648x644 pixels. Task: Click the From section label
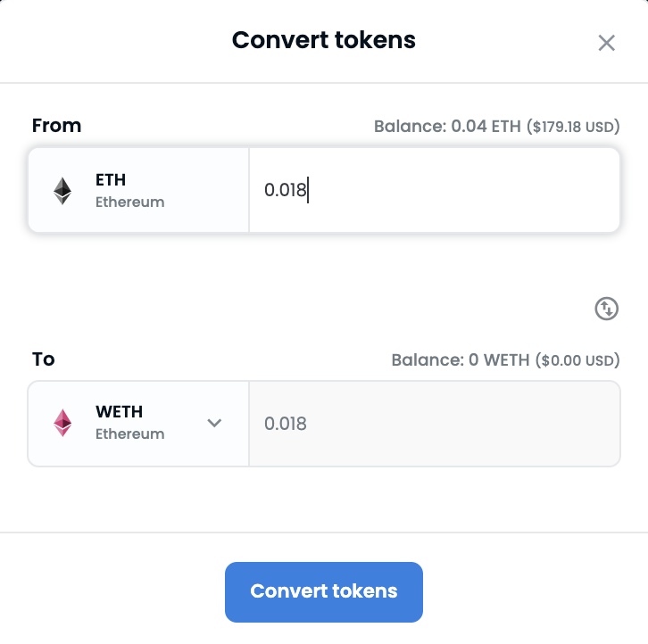56,126
